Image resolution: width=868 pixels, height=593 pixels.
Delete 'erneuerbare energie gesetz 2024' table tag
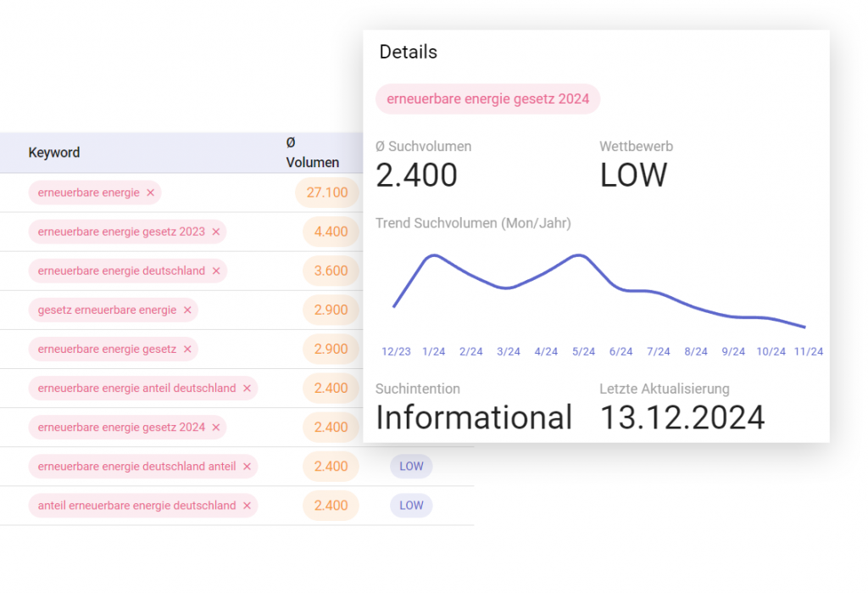click(215, 427)
